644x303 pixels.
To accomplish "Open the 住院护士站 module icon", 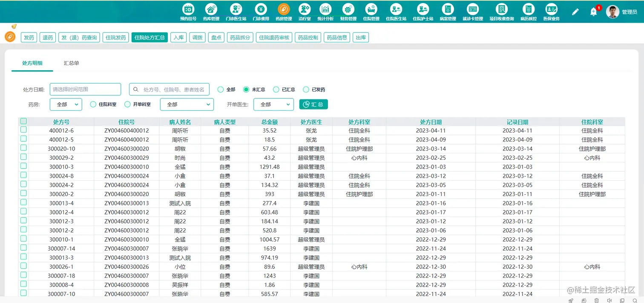I will (423, 12).
